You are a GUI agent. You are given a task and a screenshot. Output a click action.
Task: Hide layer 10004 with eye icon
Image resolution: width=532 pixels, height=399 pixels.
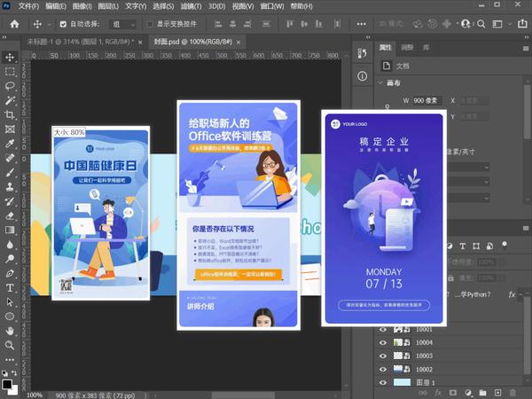coord(383,341)
